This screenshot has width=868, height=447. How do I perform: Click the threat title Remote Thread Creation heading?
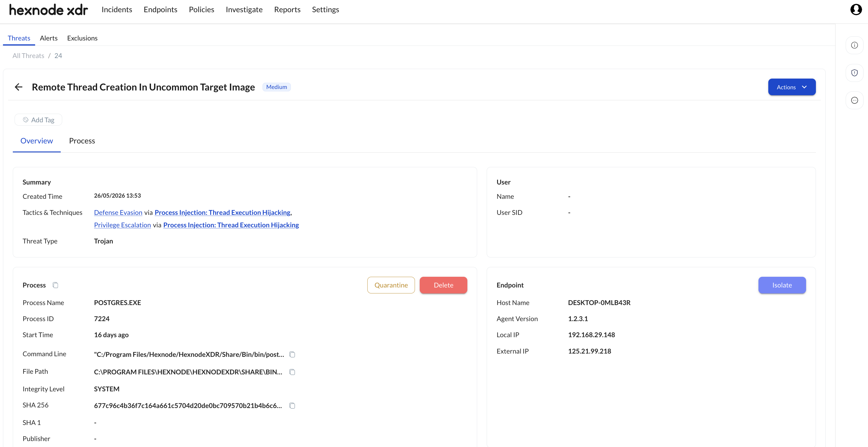[143, 87]
